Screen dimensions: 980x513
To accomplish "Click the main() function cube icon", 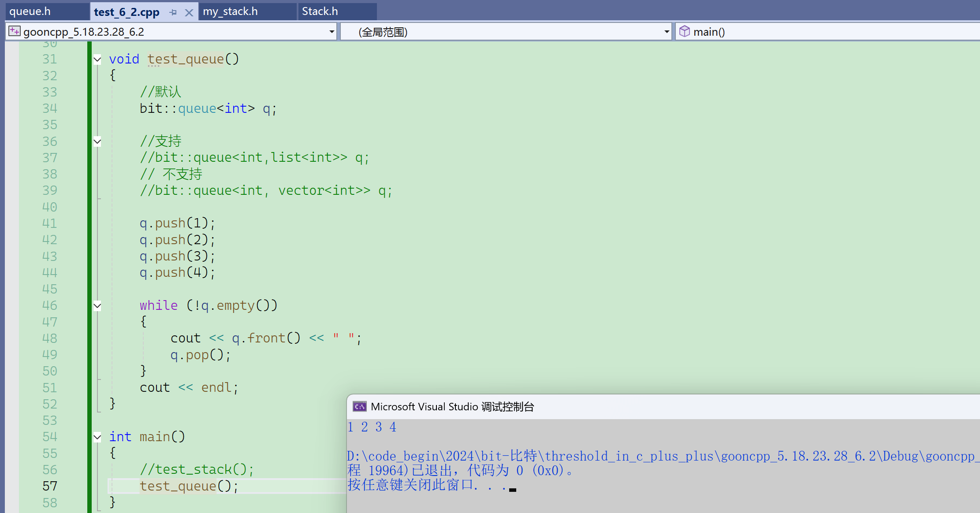I will click(x=684, y=31).
